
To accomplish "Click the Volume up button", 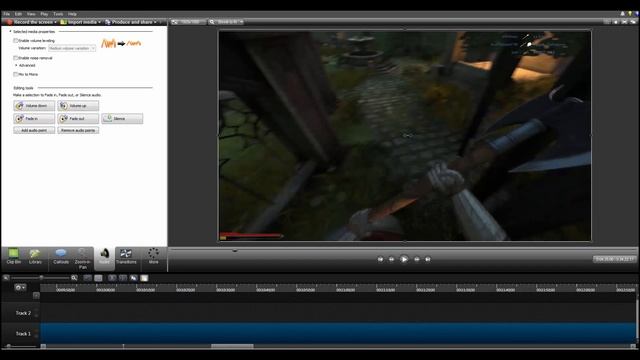I will point(78,106).
